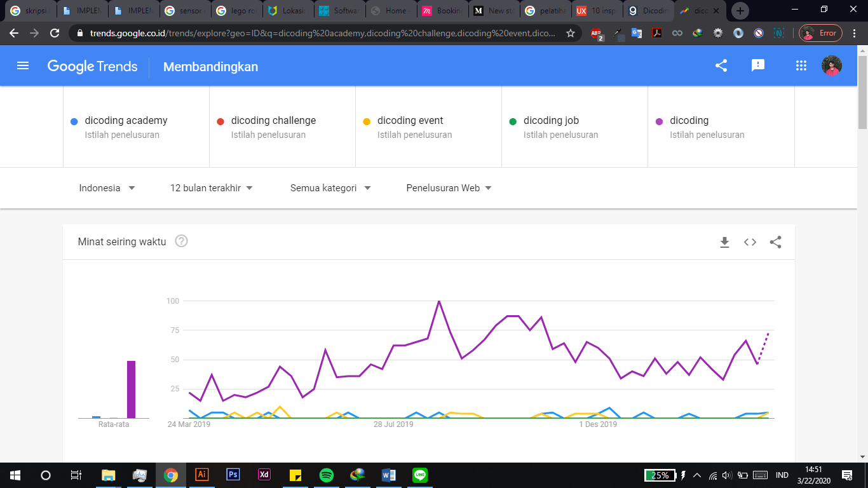Open the Windows notification center
The image size is (868, 488).
(847, 475)
